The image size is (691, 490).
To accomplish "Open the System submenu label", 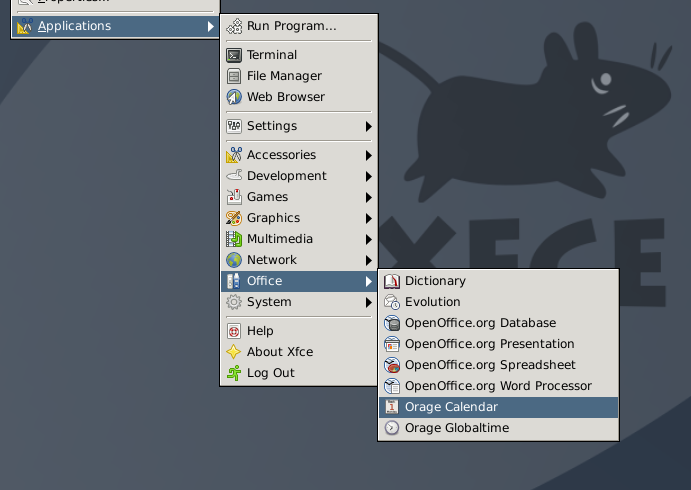I will [269, 302].
